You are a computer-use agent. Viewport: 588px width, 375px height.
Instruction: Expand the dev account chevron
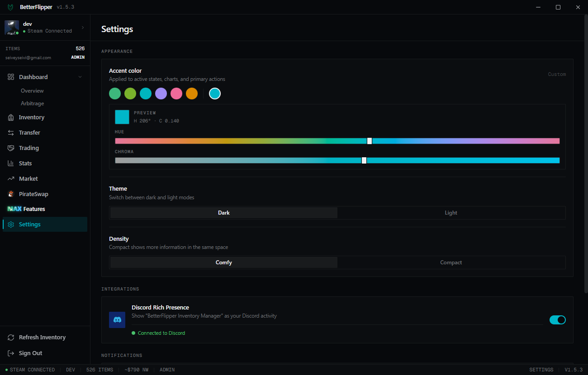click(x=83, y=28)
